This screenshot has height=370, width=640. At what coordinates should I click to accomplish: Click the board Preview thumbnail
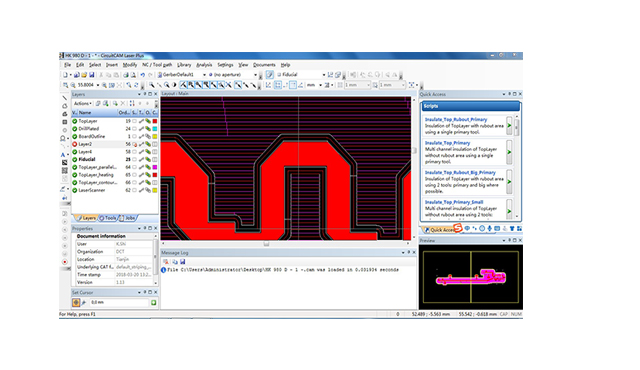(471, 277)
